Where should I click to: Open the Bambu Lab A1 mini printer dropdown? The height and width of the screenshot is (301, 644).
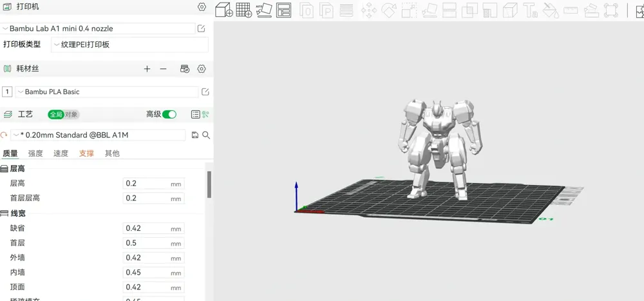(x=98, y=28)
